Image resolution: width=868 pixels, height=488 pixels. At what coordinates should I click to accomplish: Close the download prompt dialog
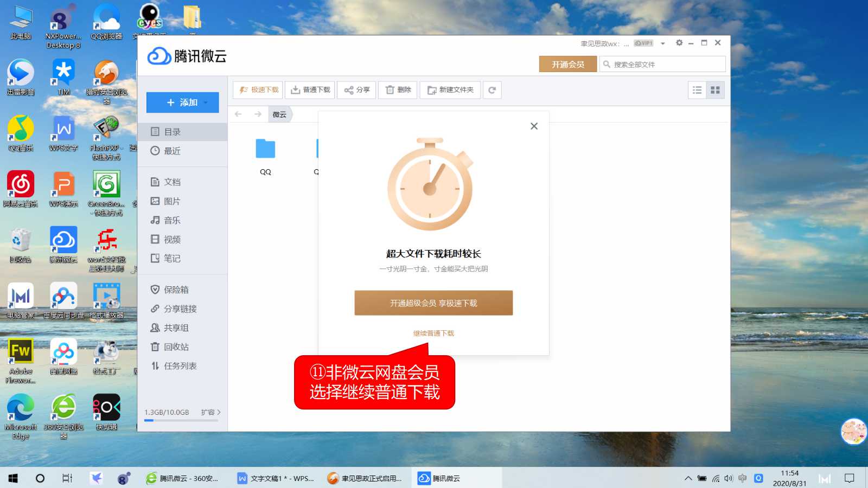click(x=534, y=126)
